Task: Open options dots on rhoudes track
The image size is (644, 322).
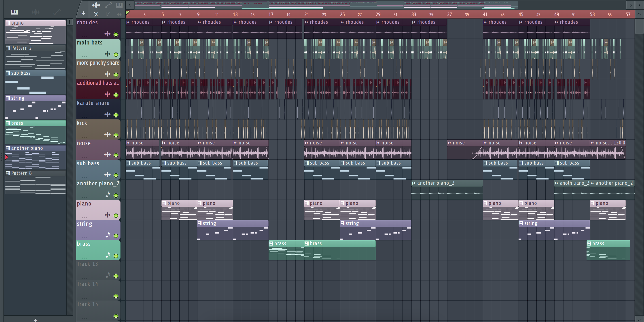Action: coord(85,37)
